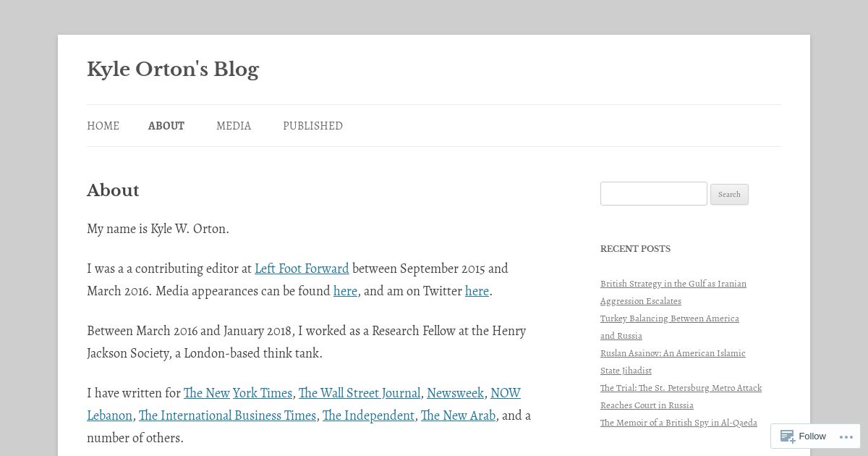Open the Kyle Orton's Blog title link
The width and height of the screenshot is (868, 456).
click(173, 69)
